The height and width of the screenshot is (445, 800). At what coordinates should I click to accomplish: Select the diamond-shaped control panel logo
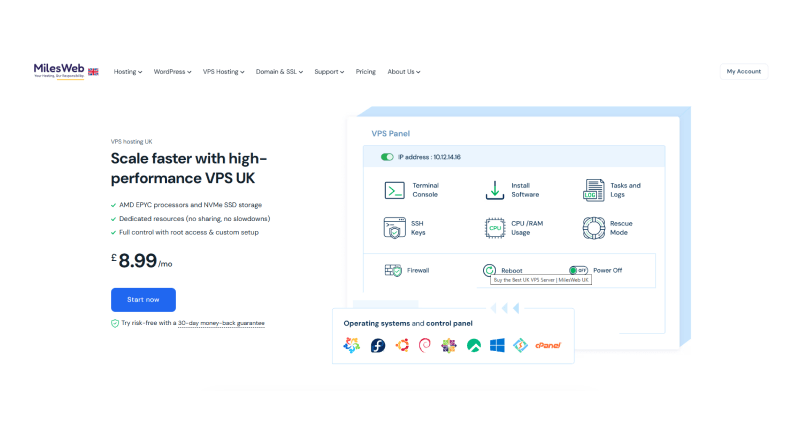[520, 345]
